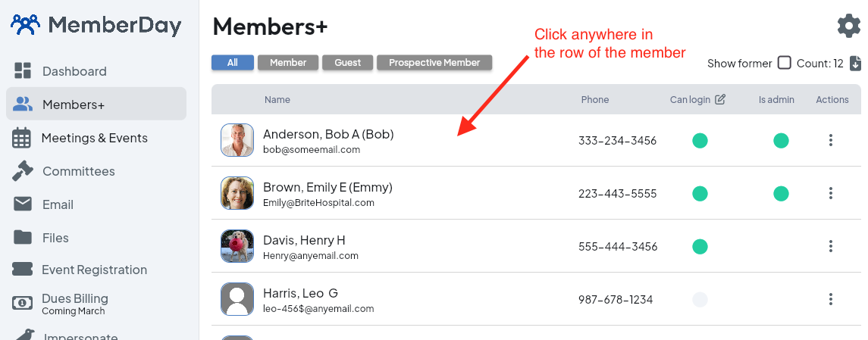Open actions menu for Davis, Henry H

coord(831,246)
